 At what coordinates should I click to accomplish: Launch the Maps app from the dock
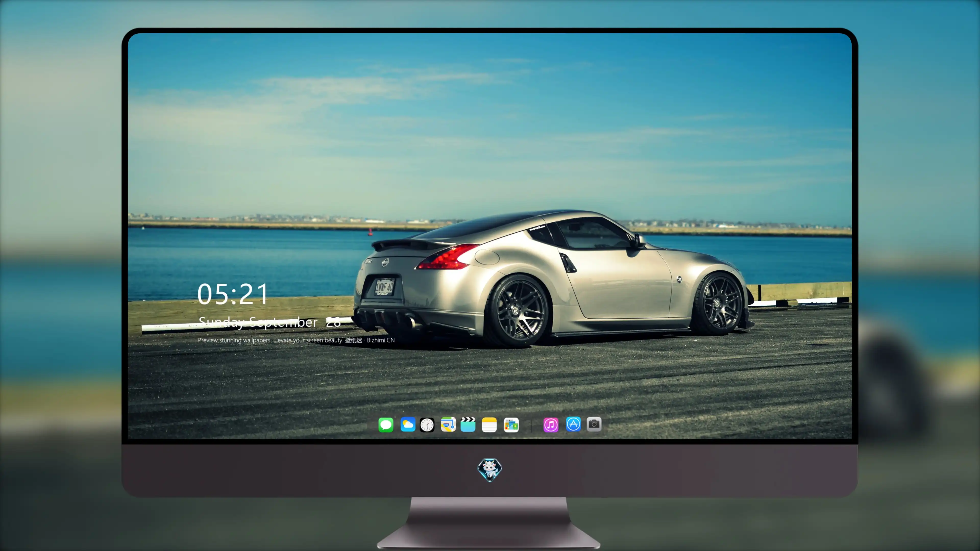point(448,424)
